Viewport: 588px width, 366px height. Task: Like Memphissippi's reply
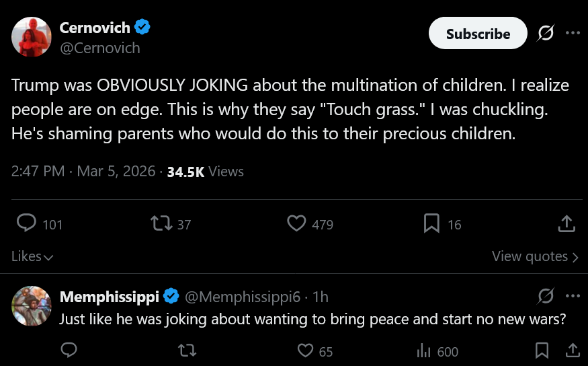[305, 350]
